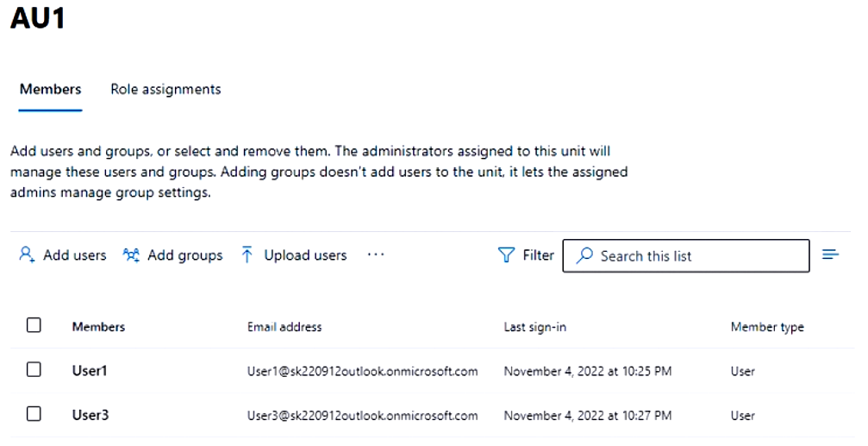Sort by the Email address column header
The image size is (868, 446).
click(284, 327)
